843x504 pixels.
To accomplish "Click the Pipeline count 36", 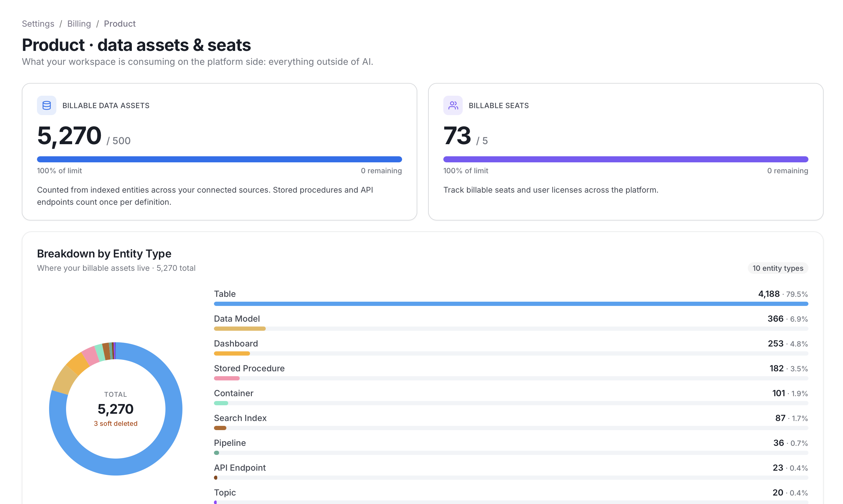I will 778,443.
